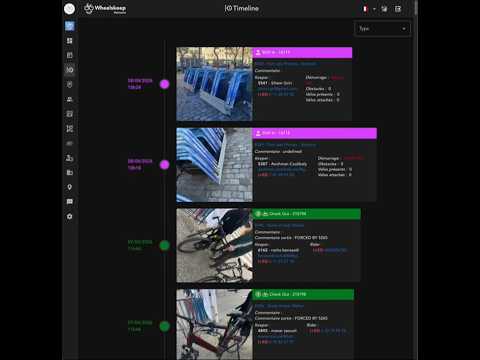480x360 pixels.
Task: Open the sidebar icon just below Timeline
Action: (70, 85)
